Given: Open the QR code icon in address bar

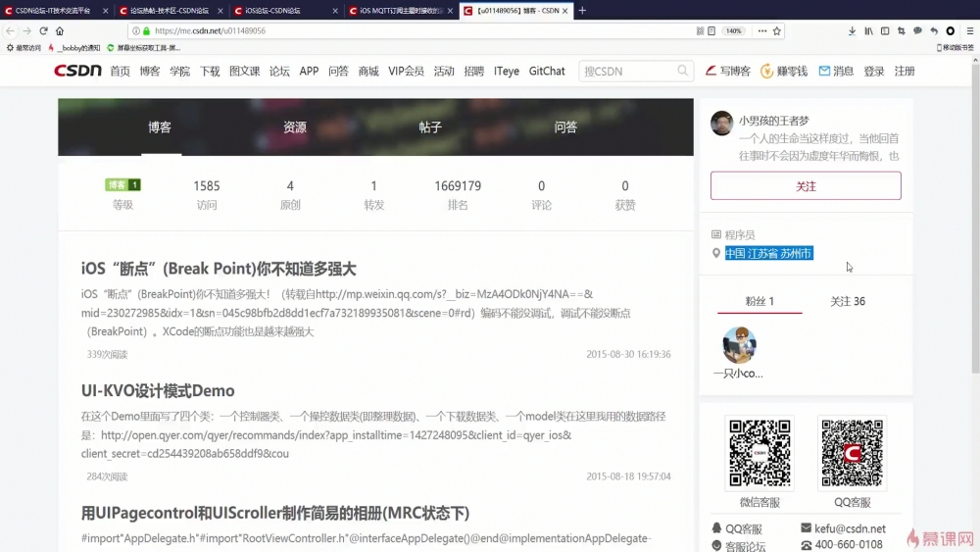Looking at the screenshot, I should click(700, 30).
